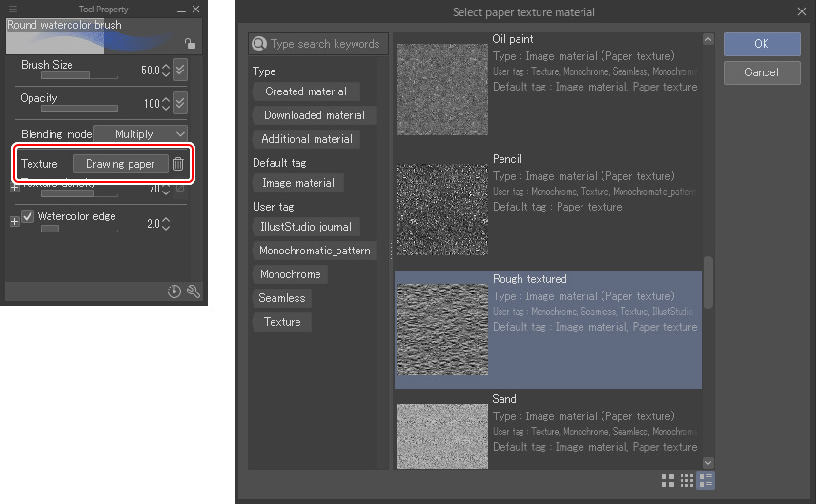Click the search keywords field
The width and height of the screenshot is (816, 504).
coord(318,44)
